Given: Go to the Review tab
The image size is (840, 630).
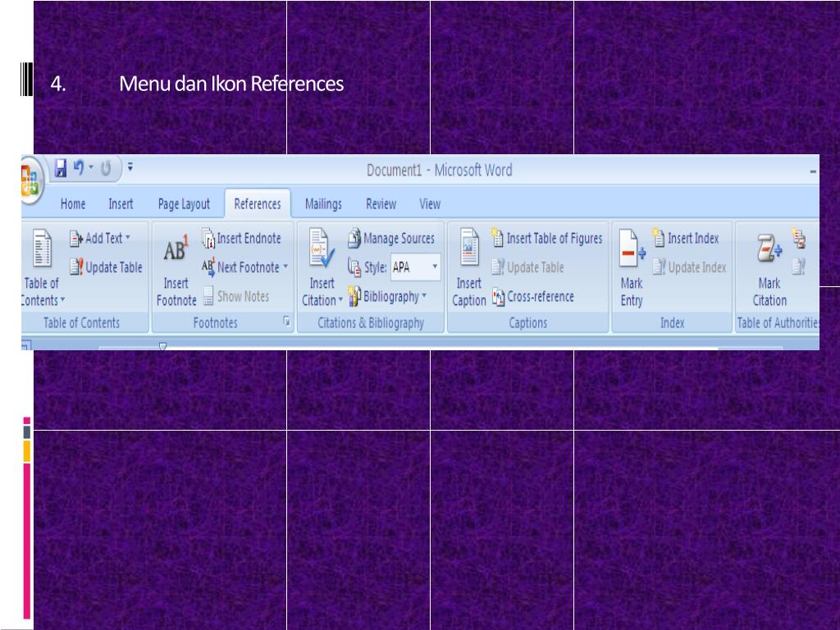Looking at the screenshot, I should click(x=381, y=204).
